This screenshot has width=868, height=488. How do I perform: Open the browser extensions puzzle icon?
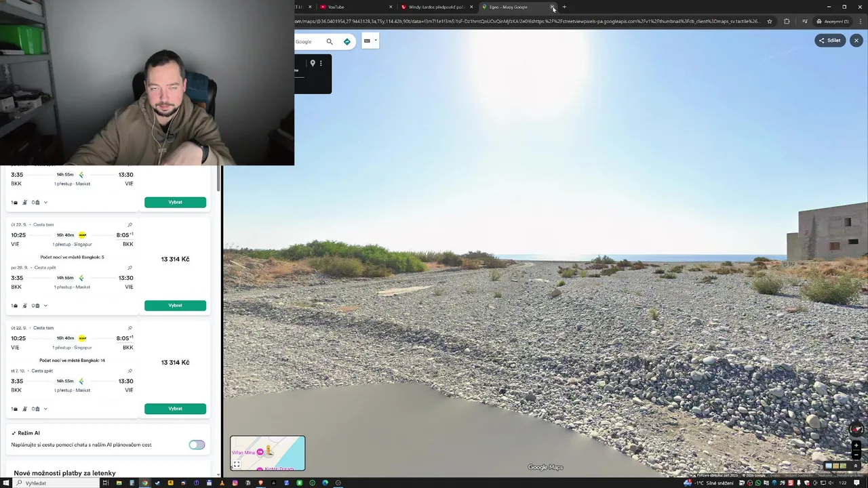click(x=787, y=21)
